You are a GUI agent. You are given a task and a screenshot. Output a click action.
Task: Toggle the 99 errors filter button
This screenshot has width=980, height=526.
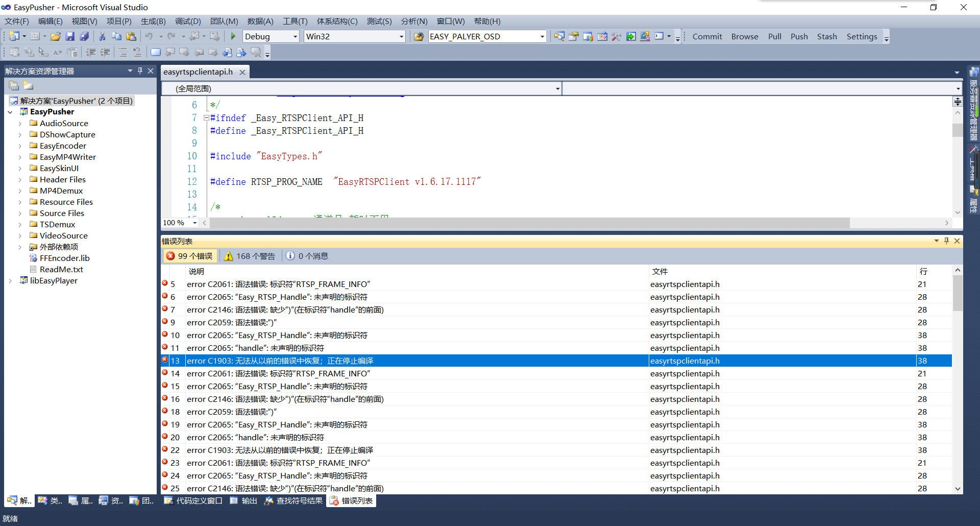(190, 256)
